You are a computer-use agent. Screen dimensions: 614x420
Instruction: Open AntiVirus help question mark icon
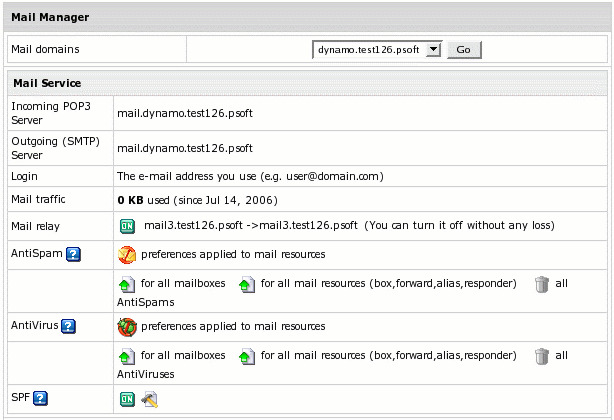(x=69, y=326)
